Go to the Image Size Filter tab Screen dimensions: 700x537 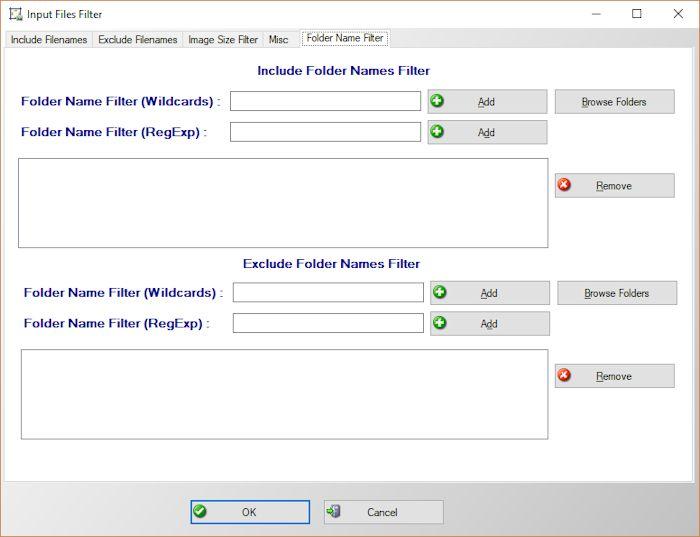click(223, 40)
